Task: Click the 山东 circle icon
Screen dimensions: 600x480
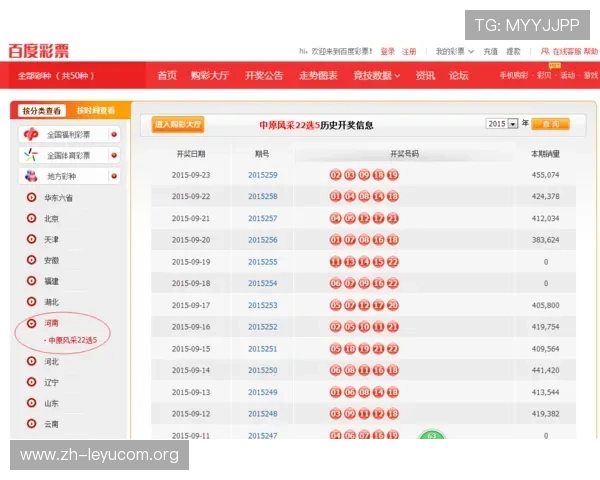Action: point(31,403)
